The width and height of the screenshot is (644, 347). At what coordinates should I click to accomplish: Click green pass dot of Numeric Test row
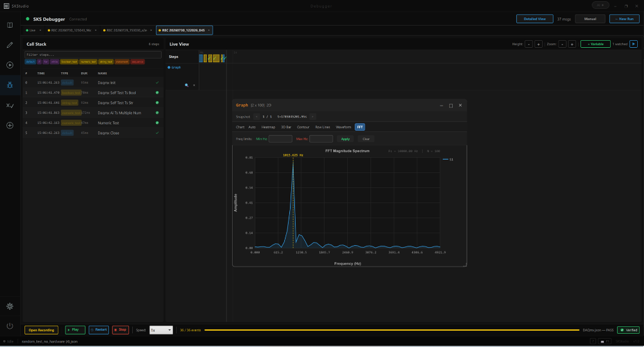[x=157, y=123]
